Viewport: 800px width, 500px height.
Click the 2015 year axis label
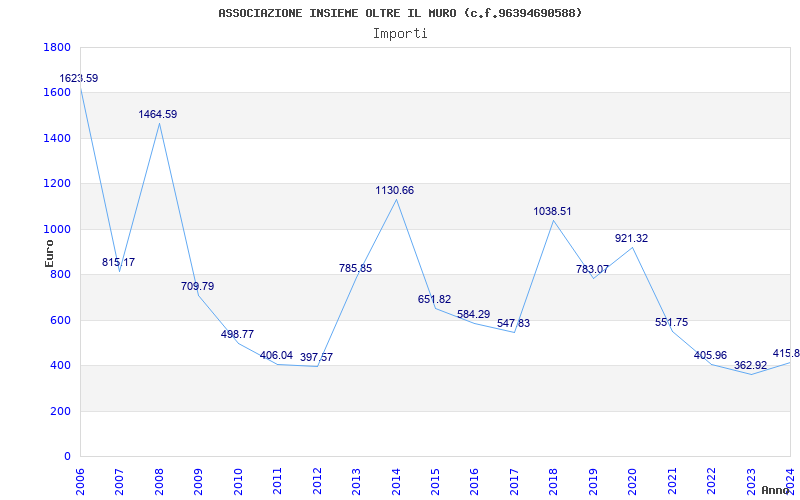tap(436, 480)
